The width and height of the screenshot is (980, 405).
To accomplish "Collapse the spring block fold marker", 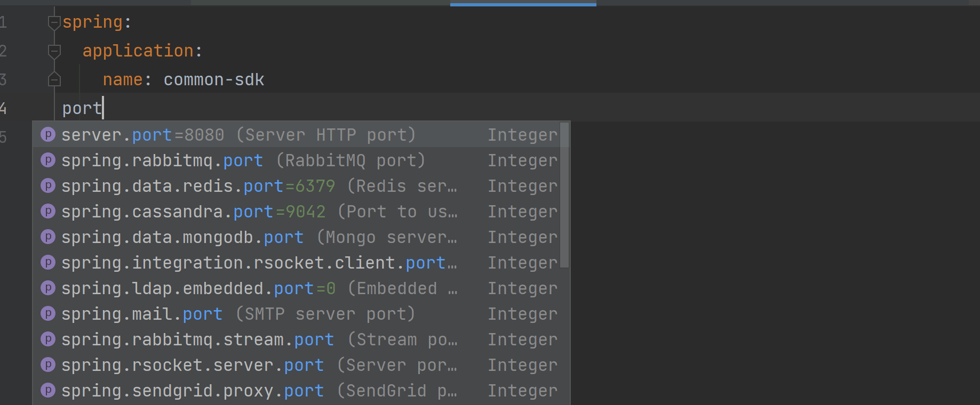I will (54, 22).
